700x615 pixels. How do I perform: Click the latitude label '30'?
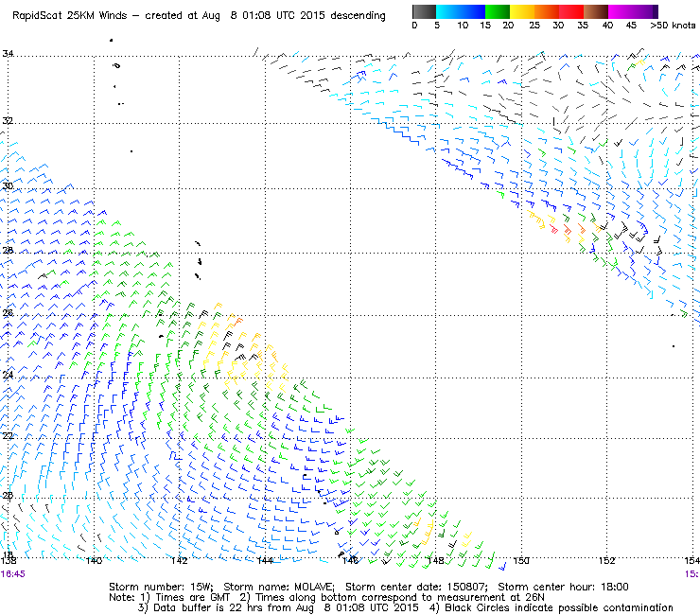pos(8,185)
